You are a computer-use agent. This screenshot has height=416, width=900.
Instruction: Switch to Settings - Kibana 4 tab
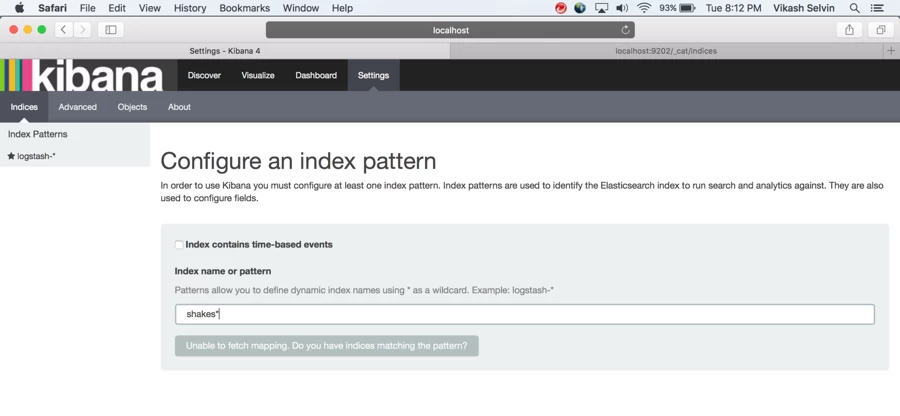pos(225,50)
